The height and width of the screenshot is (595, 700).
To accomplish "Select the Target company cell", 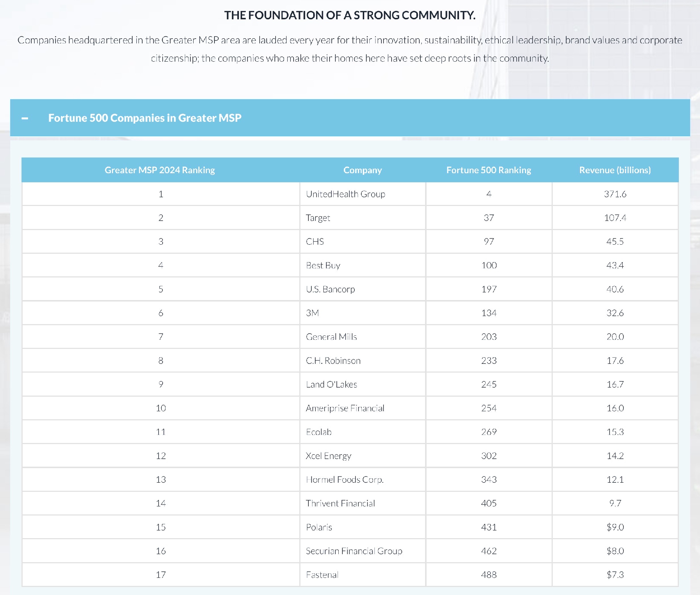I will coord(318,218).
